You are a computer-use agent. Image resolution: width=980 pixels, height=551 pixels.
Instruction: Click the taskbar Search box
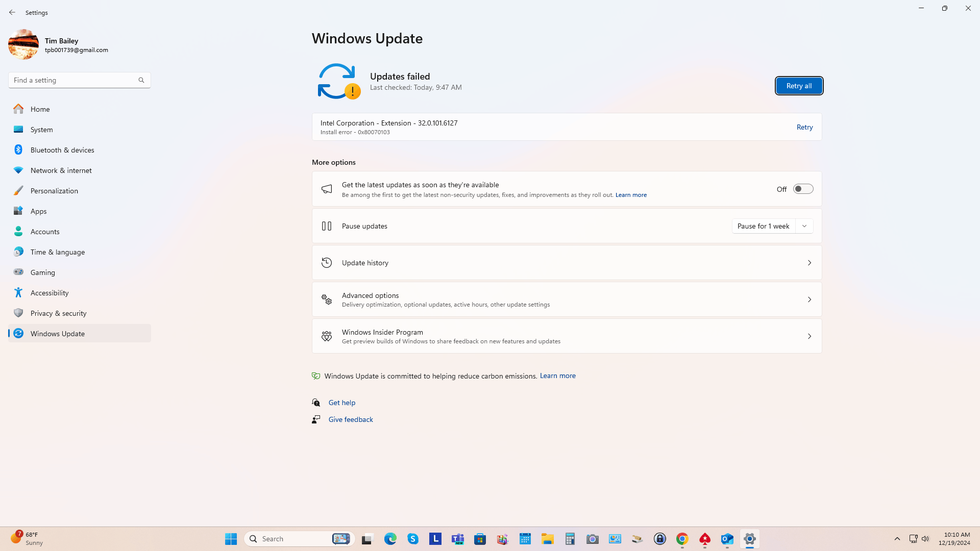299,539
